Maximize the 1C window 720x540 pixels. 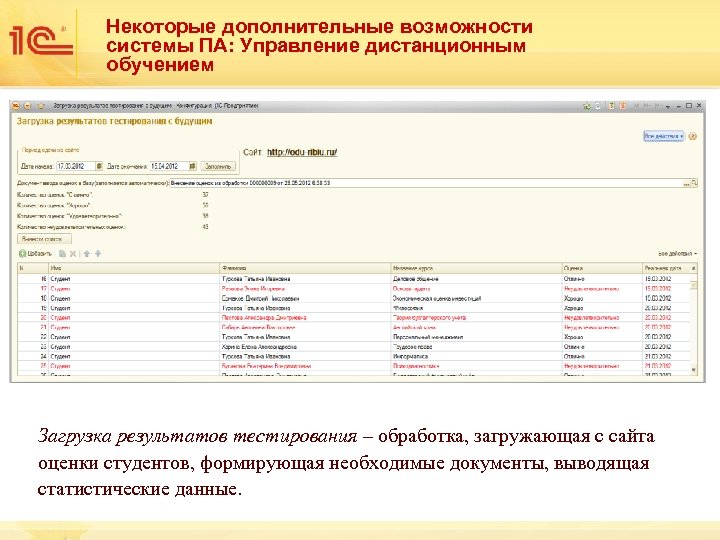point(689,106)
